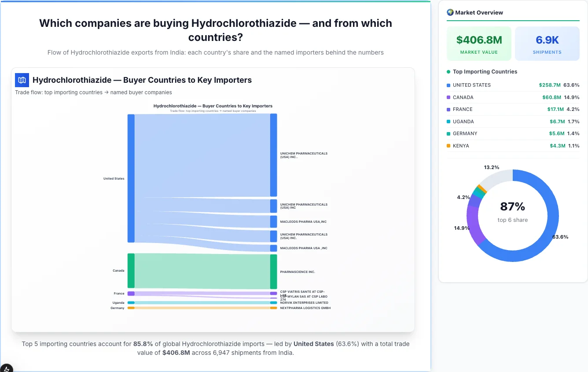588x372 pixels.
Task: Select the PHARMASCIENCE INC. node on the right
Action: point(274,272)
